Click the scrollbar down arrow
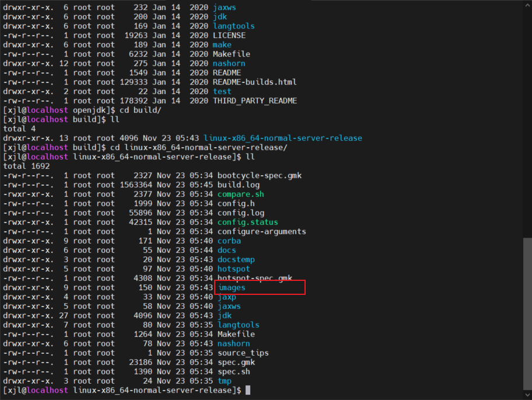The image size is (532, 400). tap(527, 395)
